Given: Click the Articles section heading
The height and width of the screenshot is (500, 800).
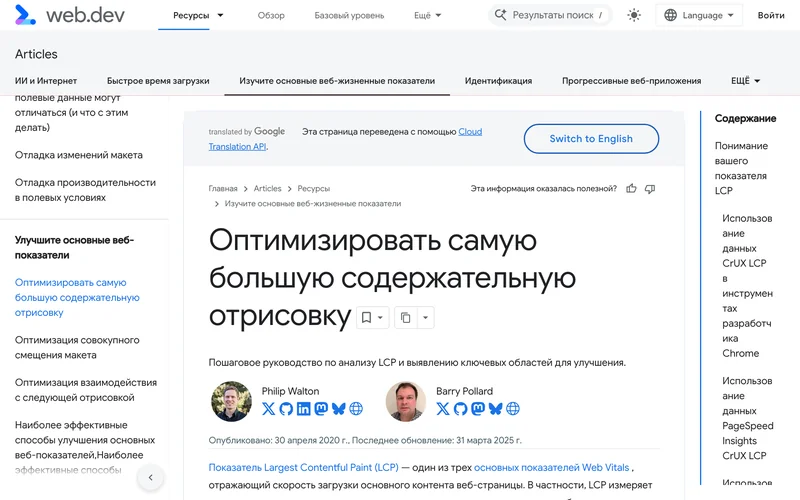Looking at the screenshot, I should point(36,54).
